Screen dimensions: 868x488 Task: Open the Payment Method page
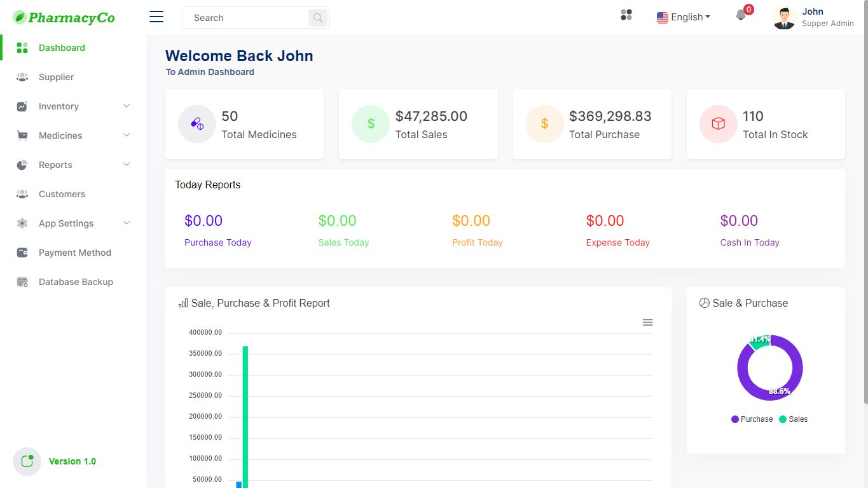(x=74, y=253)
